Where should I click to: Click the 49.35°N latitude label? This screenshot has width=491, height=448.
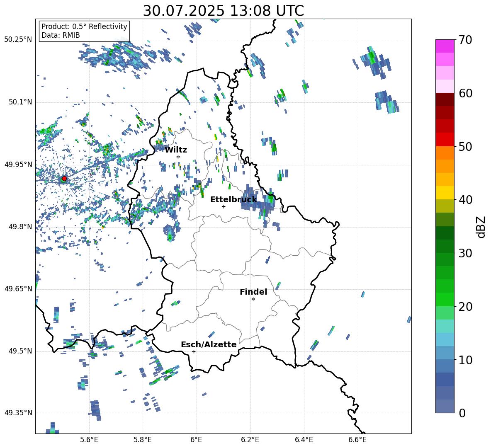[x=18, y=413]
